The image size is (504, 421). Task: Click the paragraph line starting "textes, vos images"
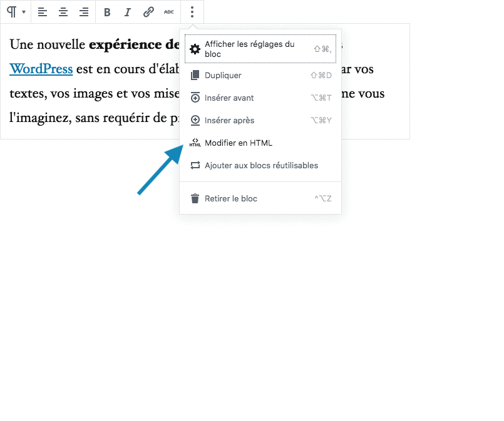click(94, 94)
